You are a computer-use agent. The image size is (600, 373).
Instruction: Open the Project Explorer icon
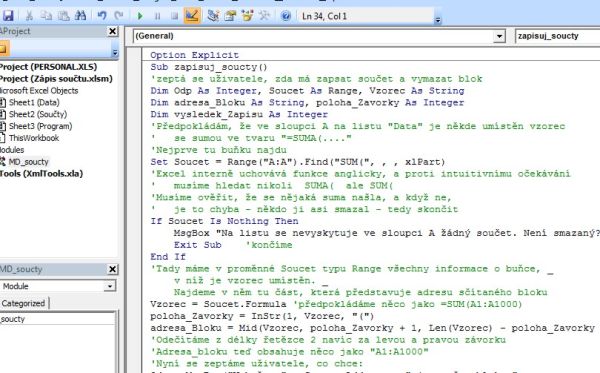[x=213, y=16]
